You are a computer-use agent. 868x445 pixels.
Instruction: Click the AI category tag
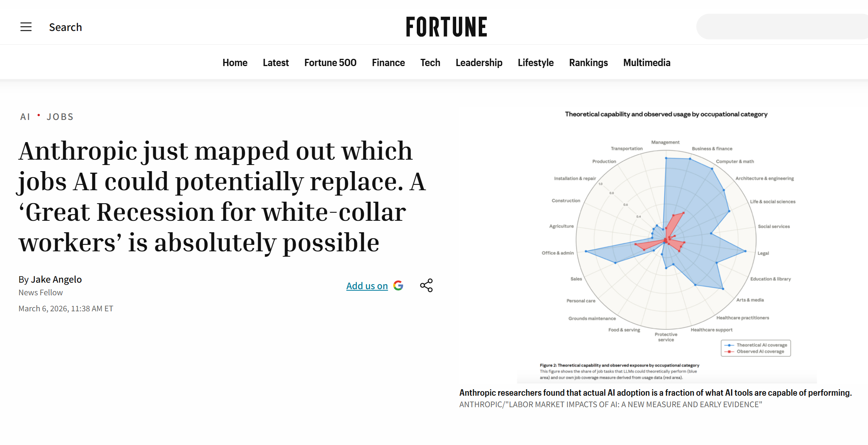pyautogui.click(x=25, y=117)
